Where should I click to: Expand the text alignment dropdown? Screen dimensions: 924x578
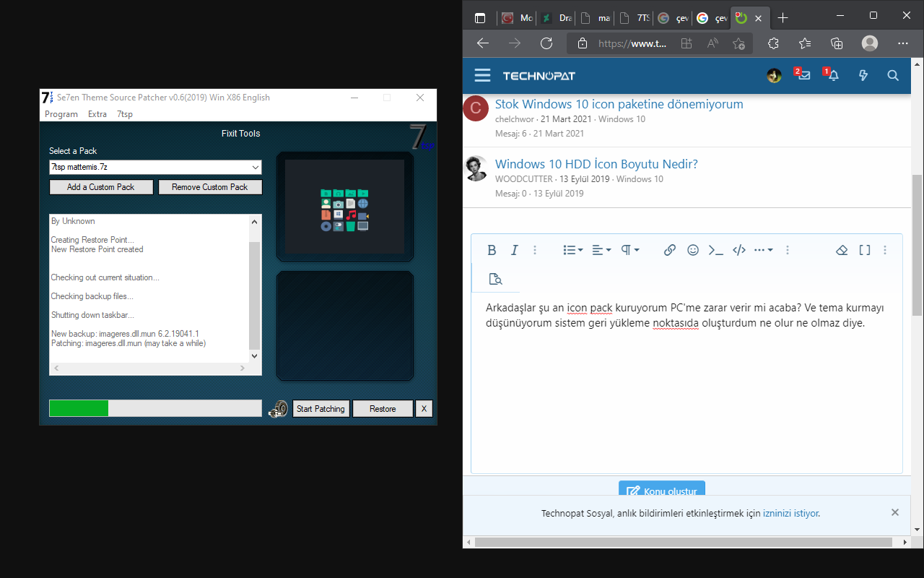601,250
